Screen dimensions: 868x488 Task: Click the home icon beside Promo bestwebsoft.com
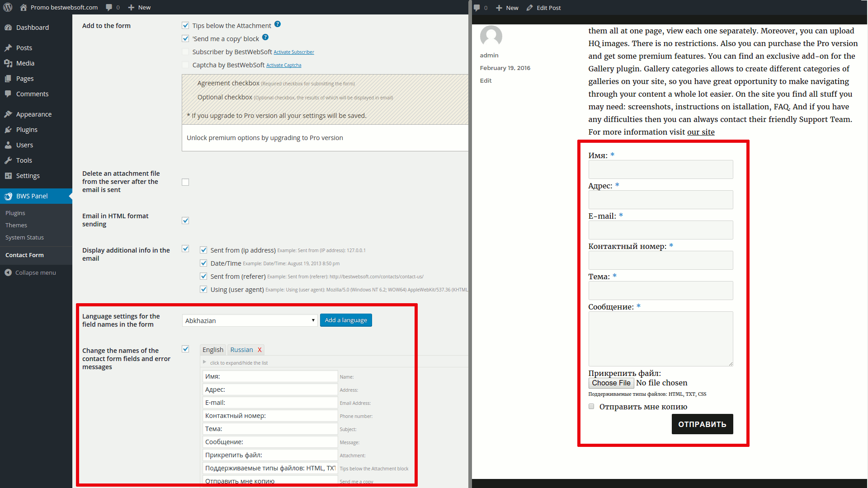[x=24, y=7]
